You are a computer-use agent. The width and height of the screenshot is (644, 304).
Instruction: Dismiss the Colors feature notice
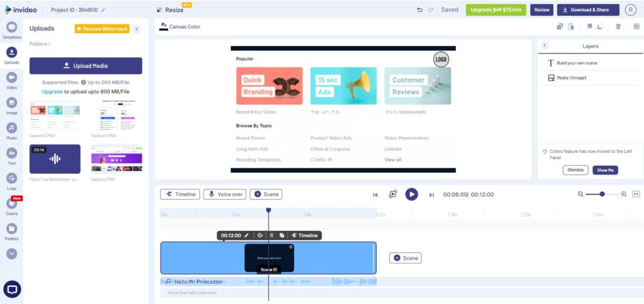pyautogui.click(x=575, y=170)
